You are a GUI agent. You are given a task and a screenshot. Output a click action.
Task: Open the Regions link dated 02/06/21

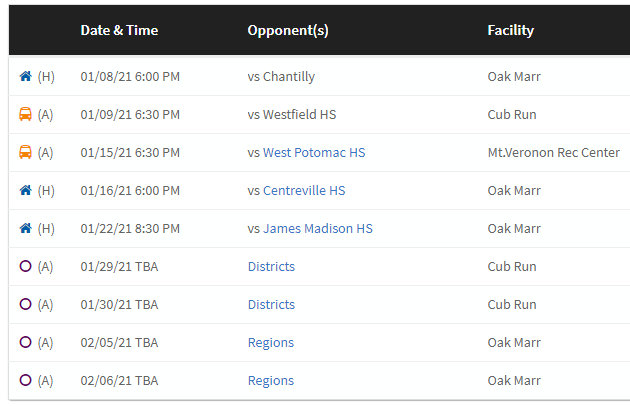[x=271, y=380]
